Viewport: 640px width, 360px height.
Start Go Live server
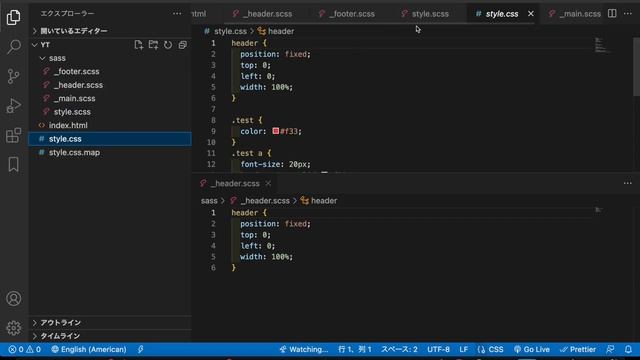(x=532, y=349)
